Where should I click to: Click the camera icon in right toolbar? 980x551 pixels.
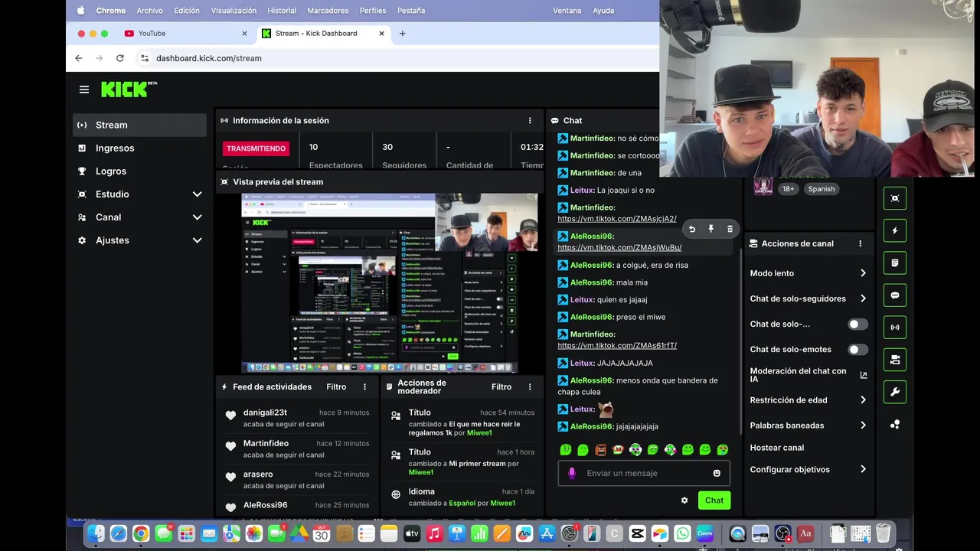895,360
